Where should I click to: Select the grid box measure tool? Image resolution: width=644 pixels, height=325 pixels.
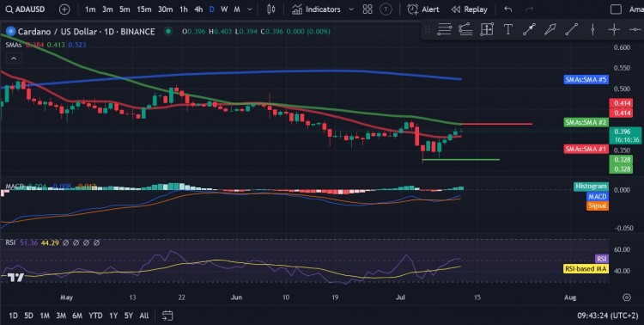pos(487,29)
